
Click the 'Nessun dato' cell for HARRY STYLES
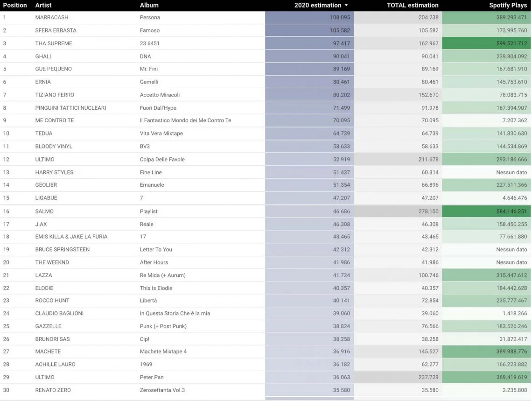click(x=511, y=172)
